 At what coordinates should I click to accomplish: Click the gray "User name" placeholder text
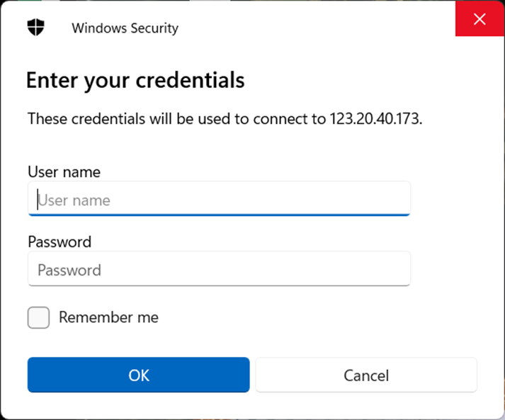pyautogui.click(x=74, y=200)
